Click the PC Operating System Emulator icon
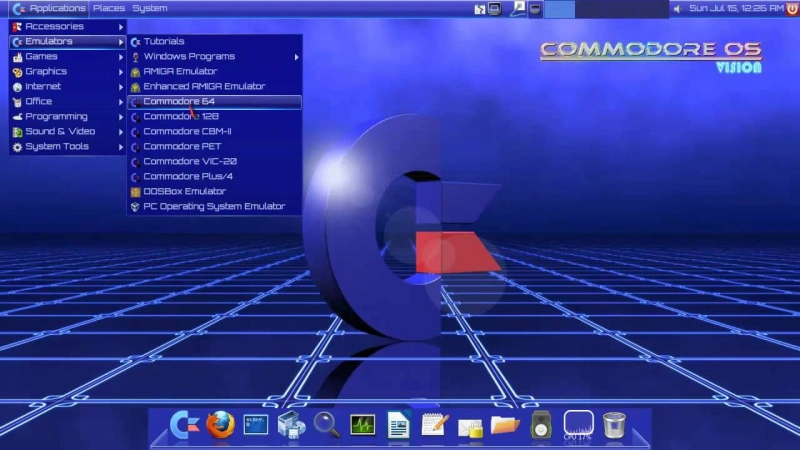 (x=135, y=207)
